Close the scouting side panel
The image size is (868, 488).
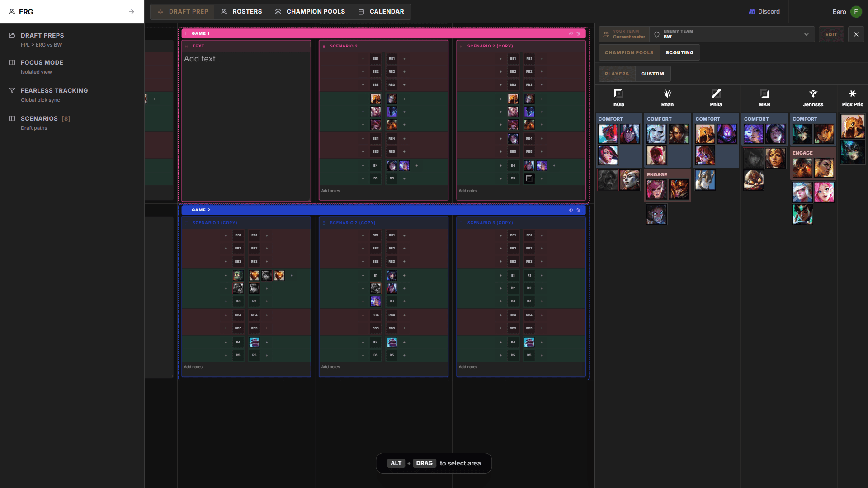856,34
